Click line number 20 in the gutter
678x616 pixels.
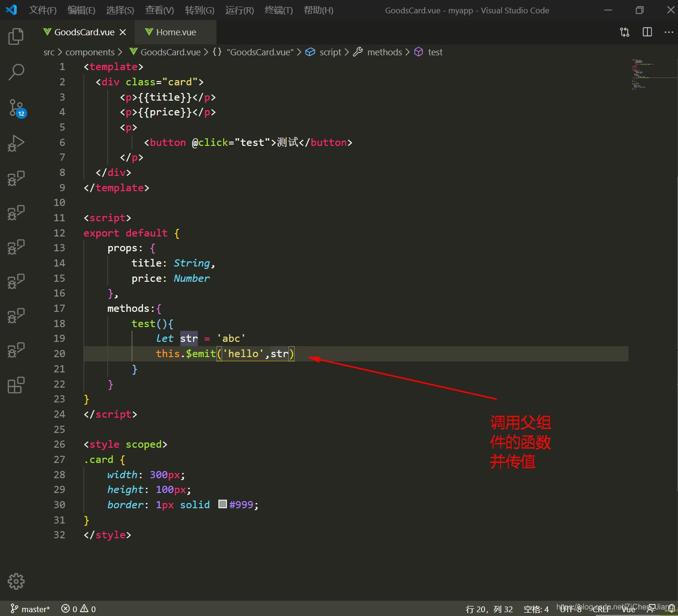pyautogui.click(x=59, y=353)
